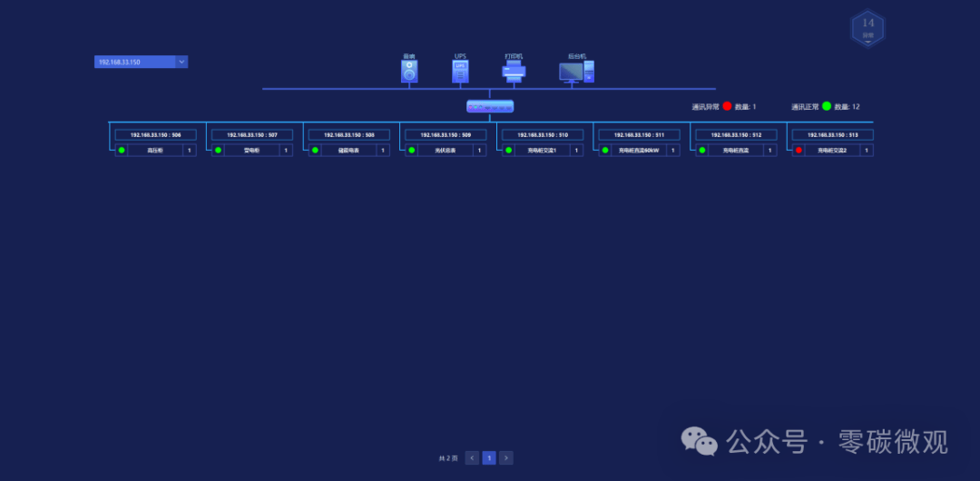Open the 充电桩交流1 device entry
The width and height of the screenshot is (980, 481).
[x=543, y=150]
